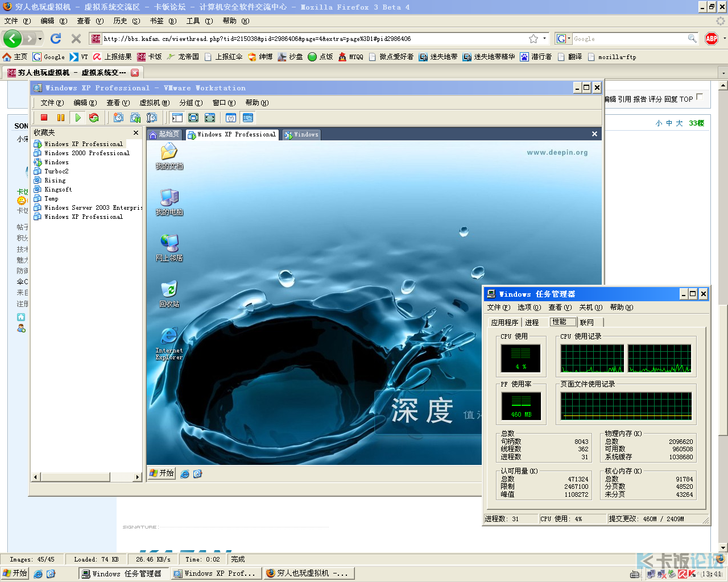Screen dimensions: 728x582
Task: Close the 收藏夹 favorites sidebar panel
Action: coord(136,132)
